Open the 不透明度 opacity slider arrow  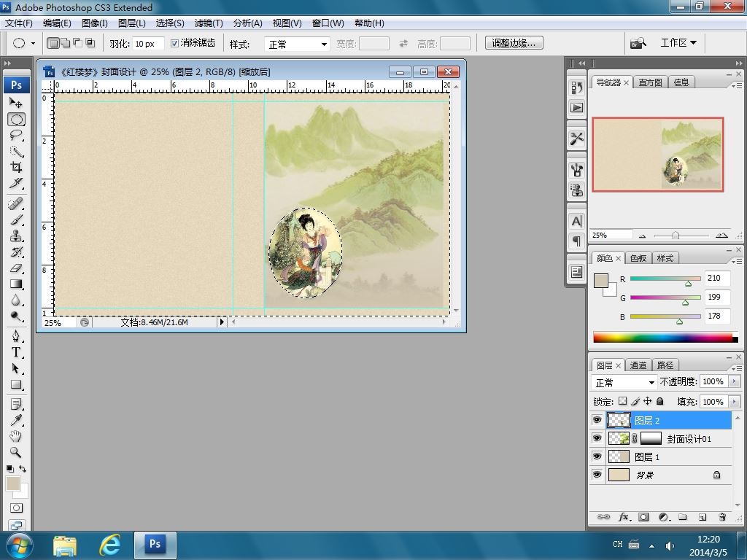[x=734, y=381]
